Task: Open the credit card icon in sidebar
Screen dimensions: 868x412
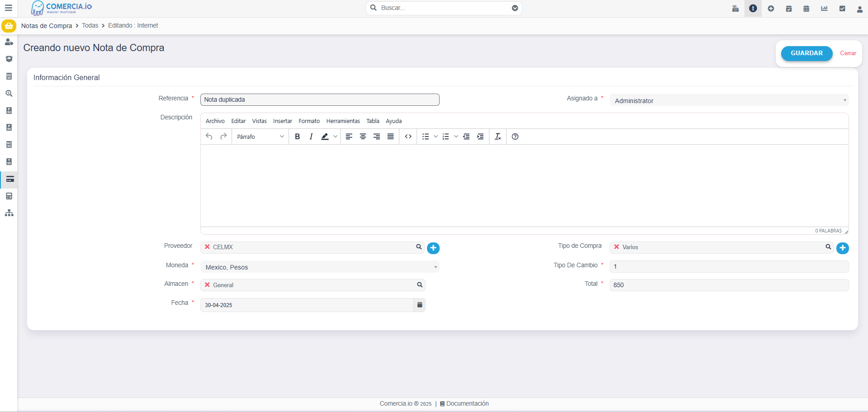Action: tap(9, 179)
